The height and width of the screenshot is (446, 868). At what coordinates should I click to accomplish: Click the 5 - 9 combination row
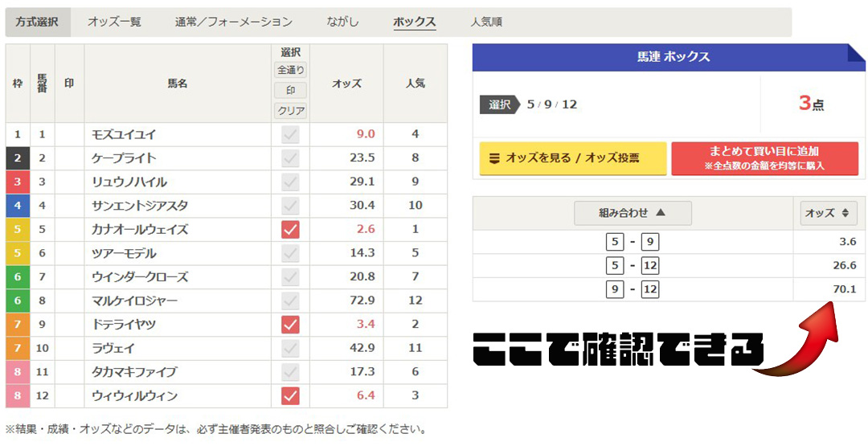pyautogui.click(x=633, y=241)
